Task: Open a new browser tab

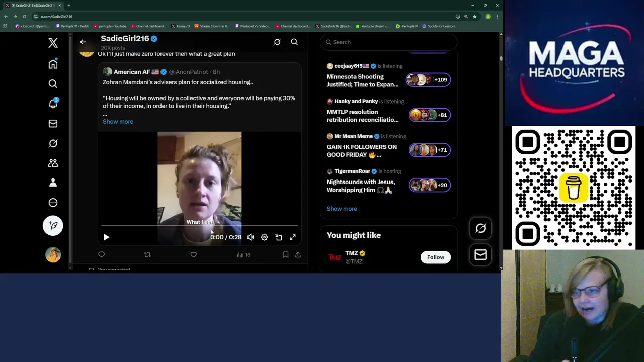Action: point(69,5)
